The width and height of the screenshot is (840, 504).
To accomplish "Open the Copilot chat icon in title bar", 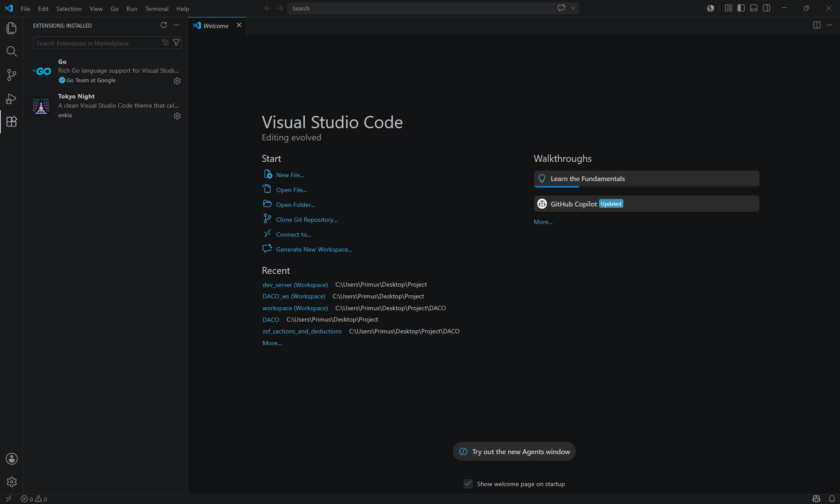I will pyautogui.click(x=562, y=8).
